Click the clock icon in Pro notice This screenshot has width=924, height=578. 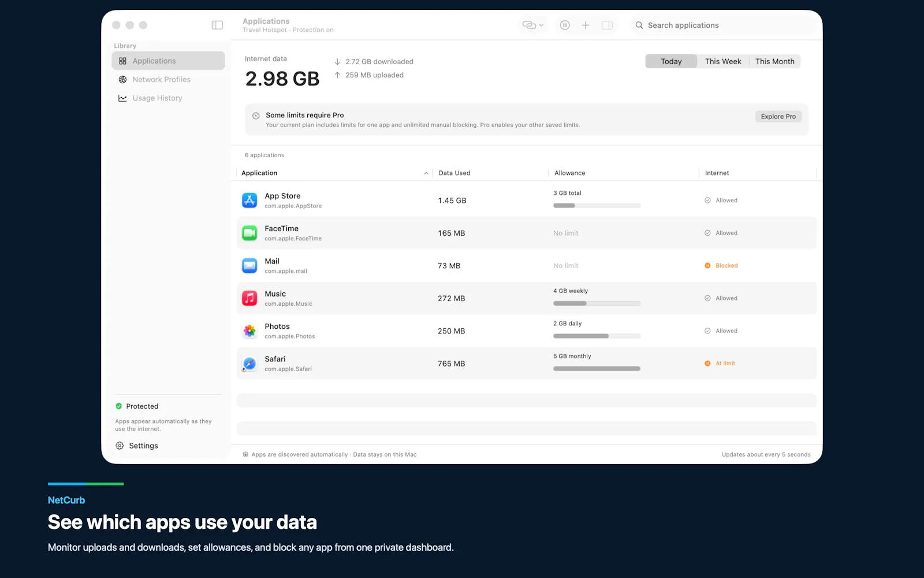(256, 116)
